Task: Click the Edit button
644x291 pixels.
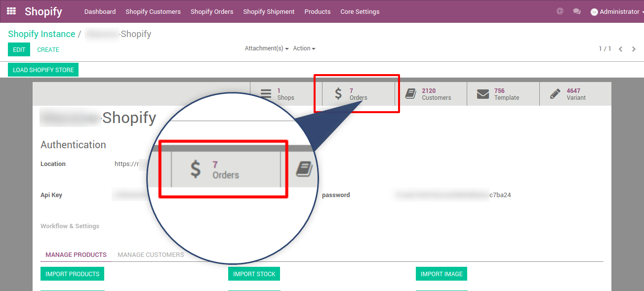Action: [19, 49]
